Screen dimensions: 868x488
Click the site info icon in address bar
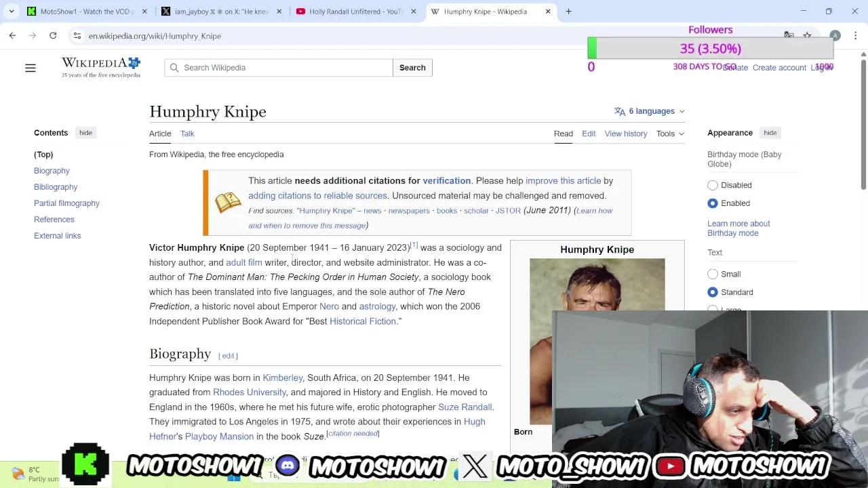77,36
